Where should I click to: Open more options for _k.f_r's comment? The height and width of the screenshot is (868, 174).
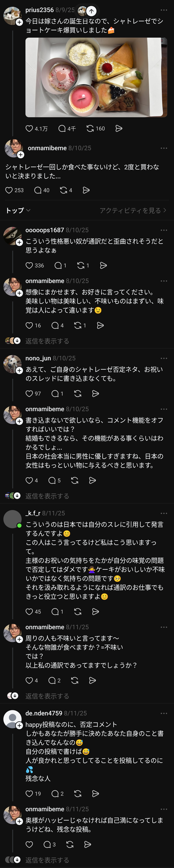(164, 513)
